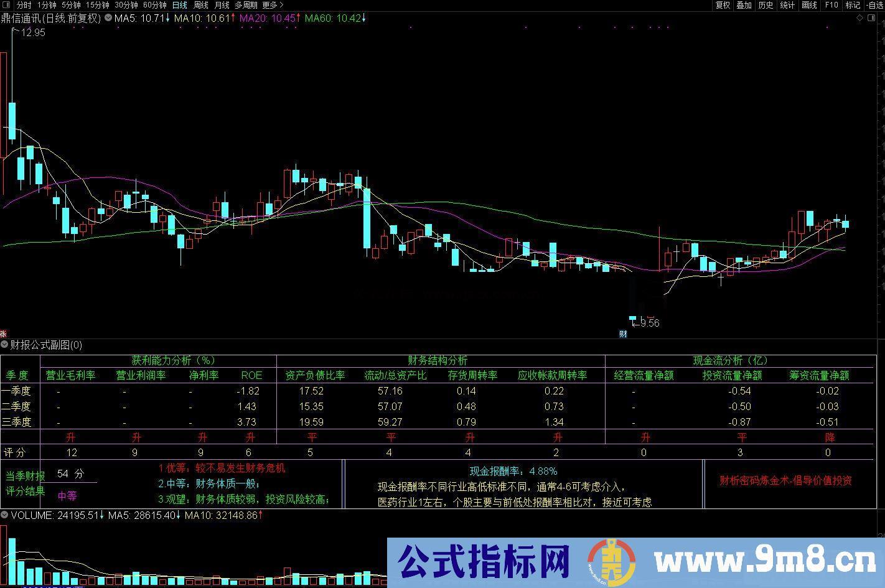Click the MA5: 10.71 value
Viewport: 885px width, 588px height.
(x=139, y=18)
